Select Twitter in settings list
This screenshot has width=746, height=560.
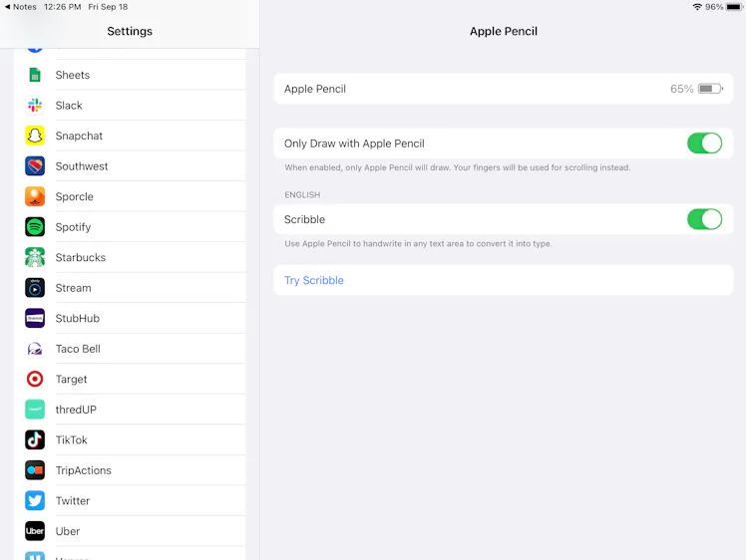click(130, 500)
